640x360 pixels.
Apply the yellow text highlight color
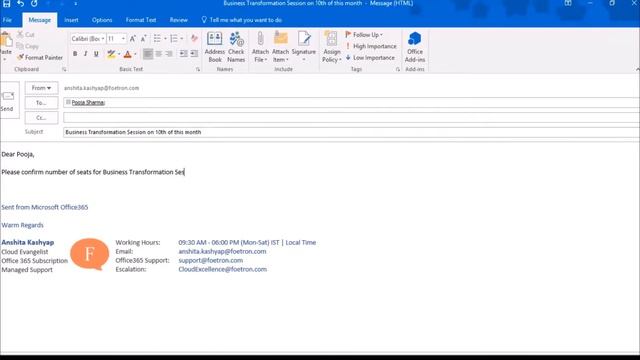pos(111,54)
